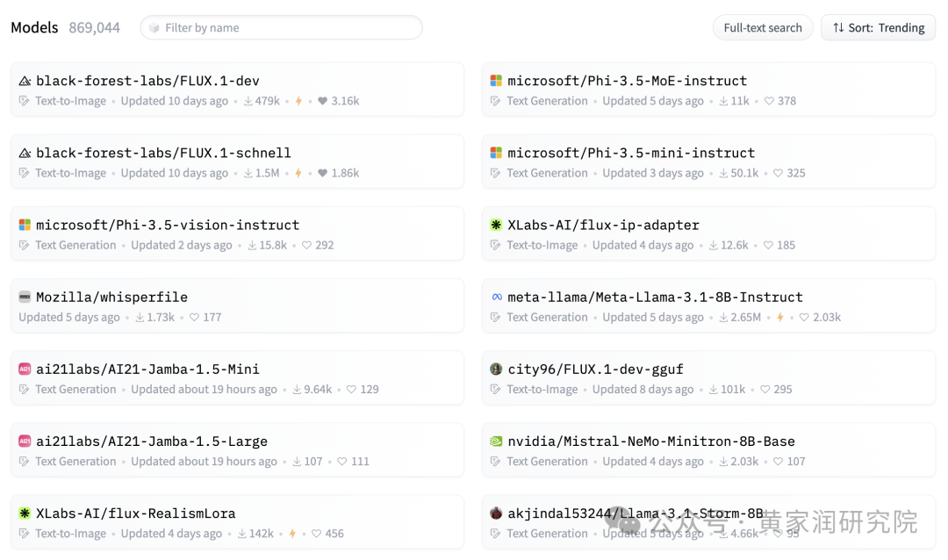
Task: Click the heart icon on Mistral-NeMo-Minitron-8B-Base card
Action: coord(778,461)
